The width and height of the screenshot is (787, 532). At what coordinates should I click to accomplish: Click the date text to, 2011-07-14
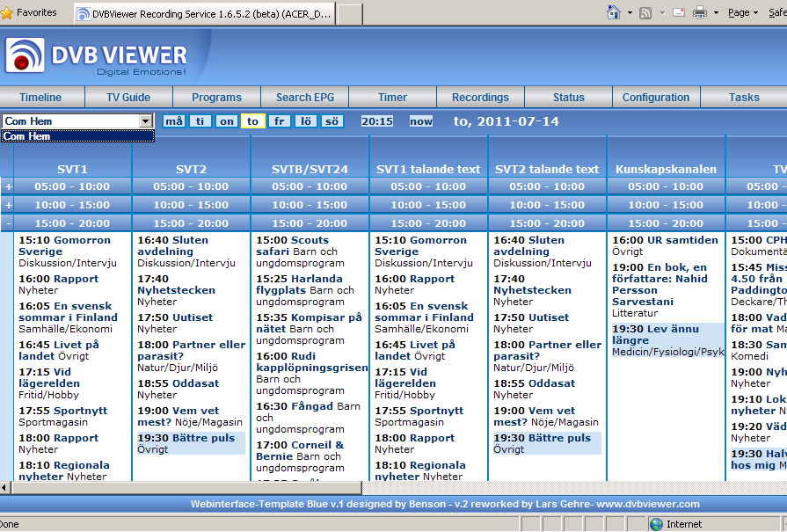point(506,121)
